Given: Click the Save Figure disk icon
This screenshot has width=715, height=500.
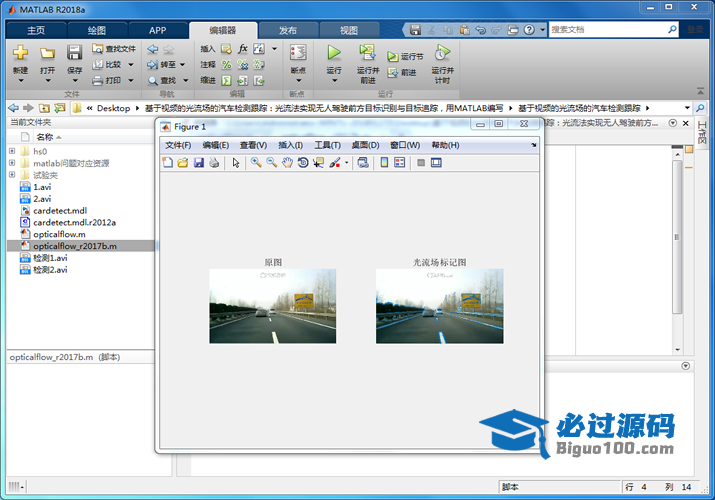Looking at the screenshot, I should (198, 163).
